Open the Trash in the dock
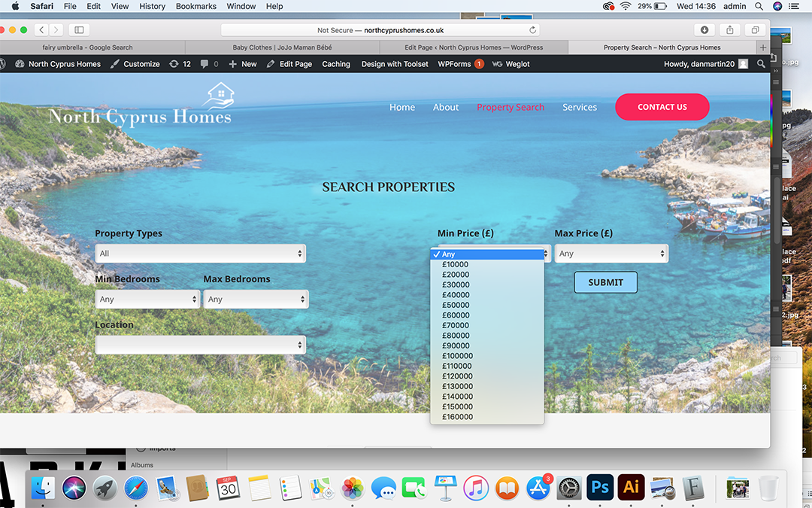This screenshot has height=508, width=812. click(768, 488)
